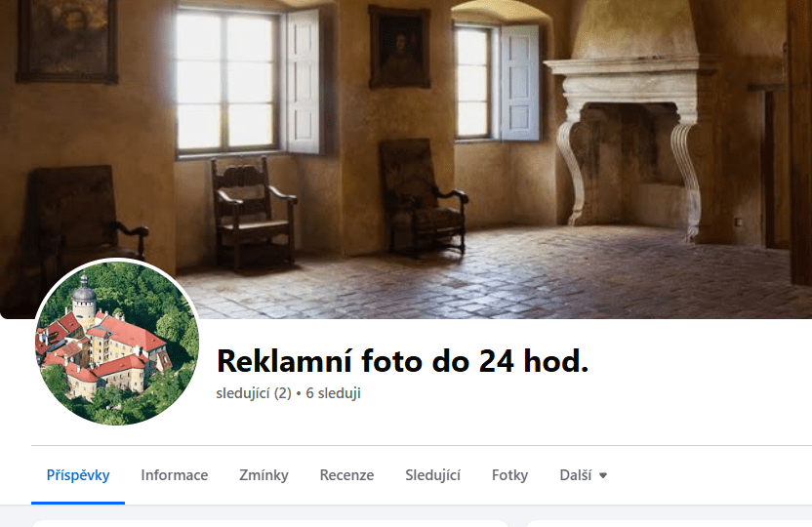Open the sledující (2) followers link
Viewport: 812px width, 527px height.
[254, 393]
